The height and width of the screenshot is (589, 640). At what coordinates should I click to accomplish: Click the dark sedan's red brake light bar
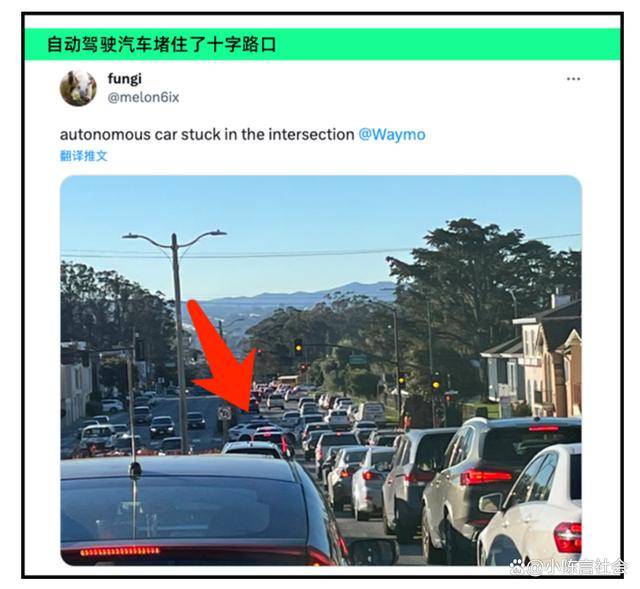pyautogui.click(x=120, y=552)
